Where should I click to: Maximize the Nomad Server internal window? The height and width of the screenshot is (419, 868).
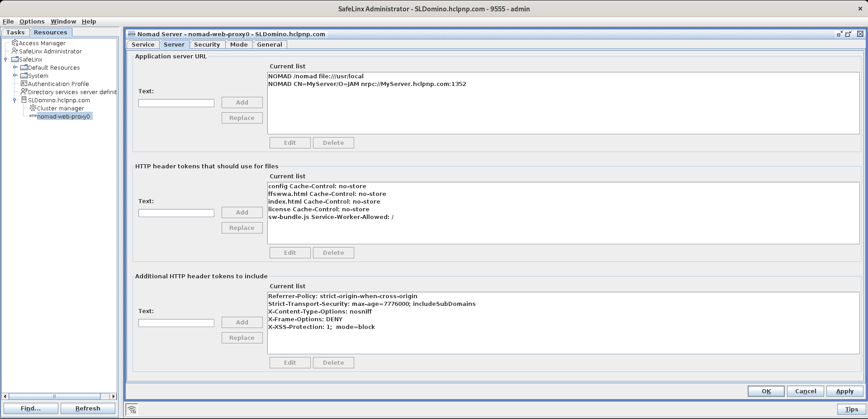849,34
